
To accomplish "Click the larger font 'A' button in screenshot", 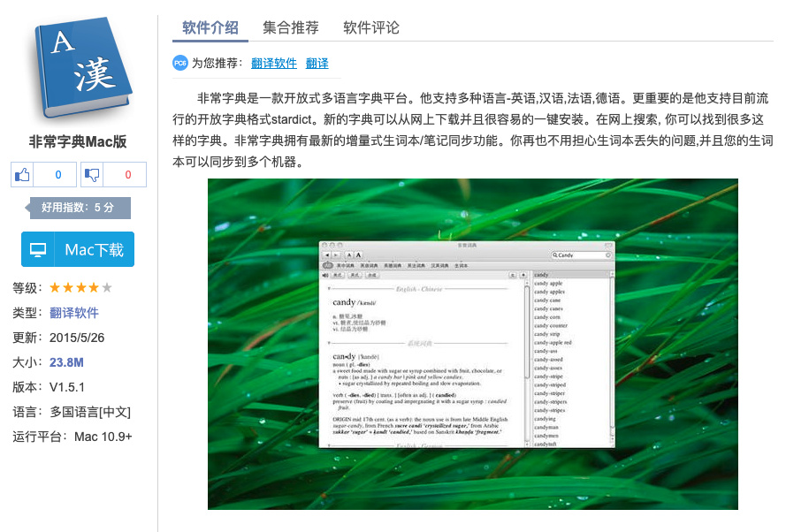I will 359,255.
